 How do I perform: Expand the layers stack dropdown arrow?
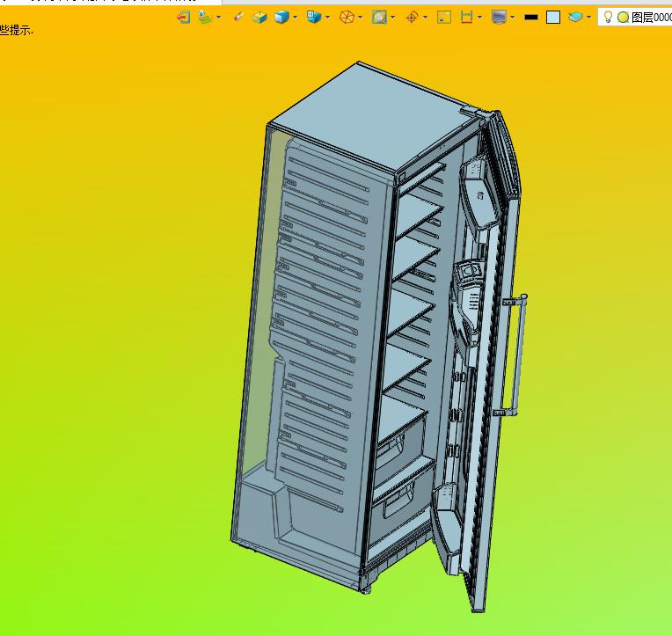coord(588,18)
